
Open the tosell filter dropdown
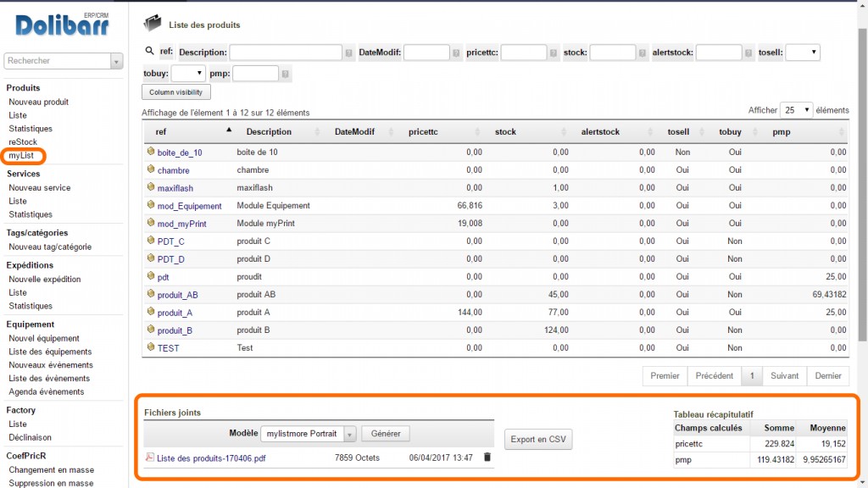click(x=802, y=53)
